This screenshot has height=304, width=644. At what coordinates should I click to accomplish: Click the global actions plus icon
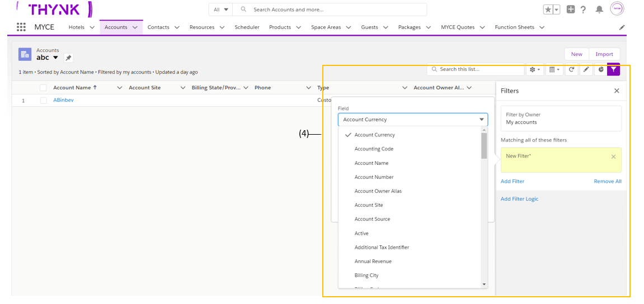click(x=571, y=9)
